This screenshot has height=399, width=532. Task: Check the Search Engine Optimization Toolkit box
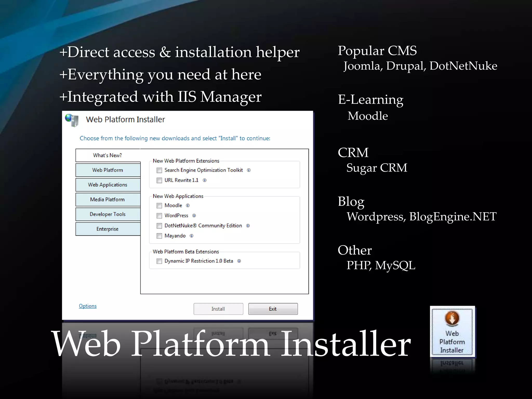click(159, 170)
